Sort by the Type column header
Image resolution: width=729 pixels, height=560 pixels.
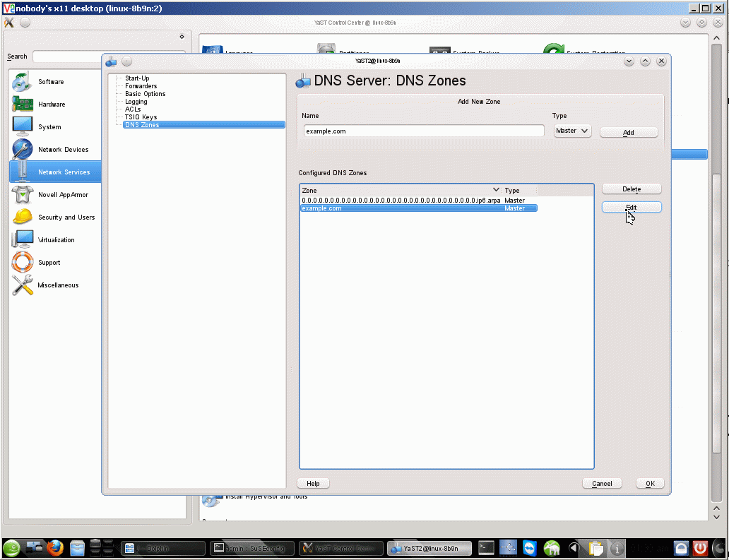click(x=519, y=190)
